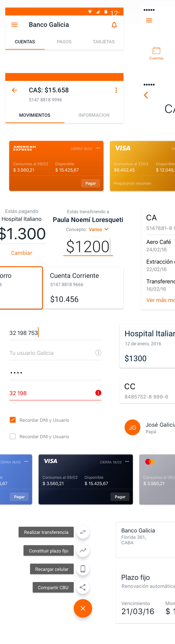The height and width of the screenshot is (644, 175).
Task: Open the Banco Galicia navigation menu
Action: click(x=14, y=24)
